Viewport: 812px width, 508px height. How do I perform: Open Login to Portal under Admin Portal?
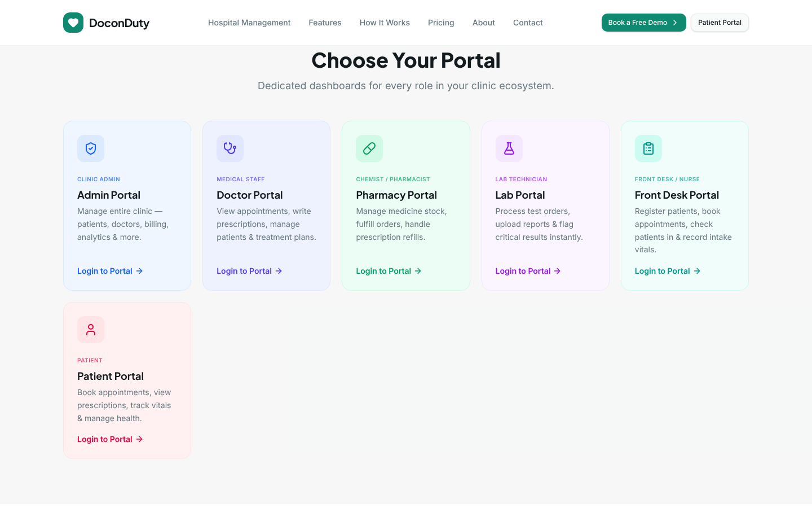110,271
